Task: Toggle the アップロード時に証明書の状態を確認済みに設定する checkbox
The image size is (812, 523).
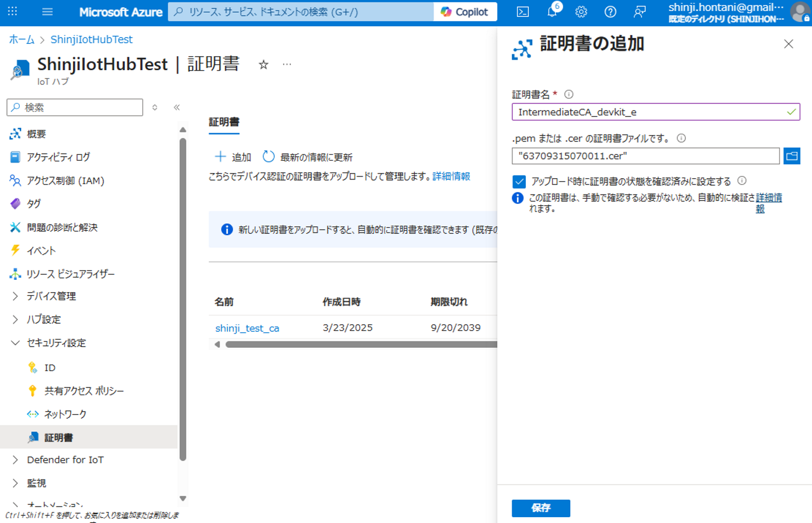Action: pos(519,182)
